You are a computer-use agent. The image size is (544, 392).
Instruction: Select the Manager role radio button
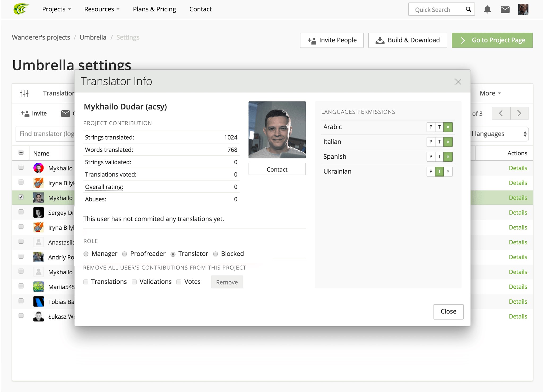(86, 254)
